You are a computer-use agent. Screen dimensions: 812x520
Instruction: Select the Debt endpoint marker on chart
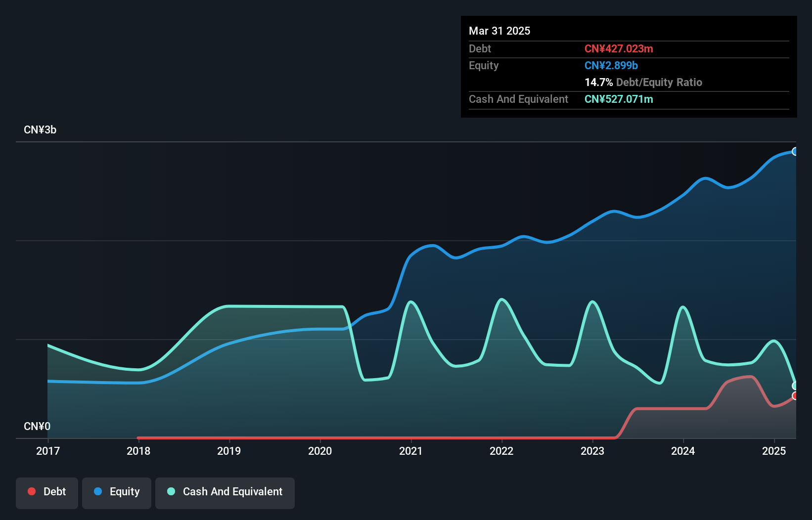coord(795,396)
